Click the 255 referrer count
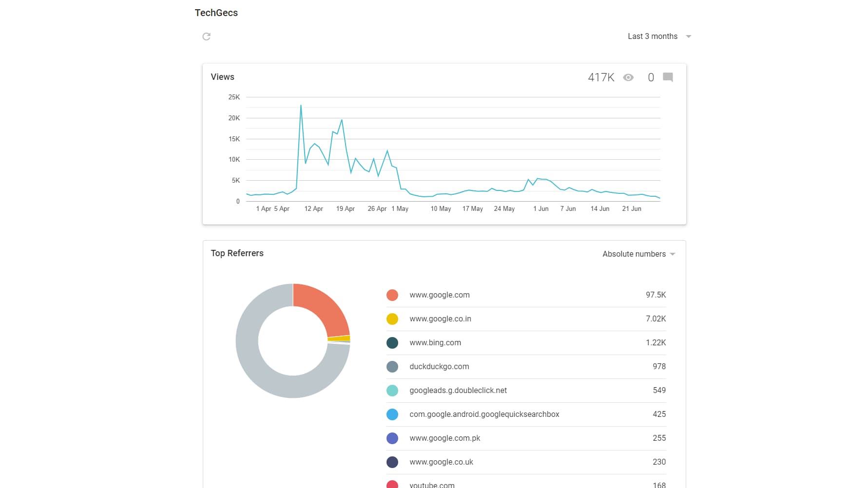This screenshot has width=868, height=488. (x=659, y=438)
